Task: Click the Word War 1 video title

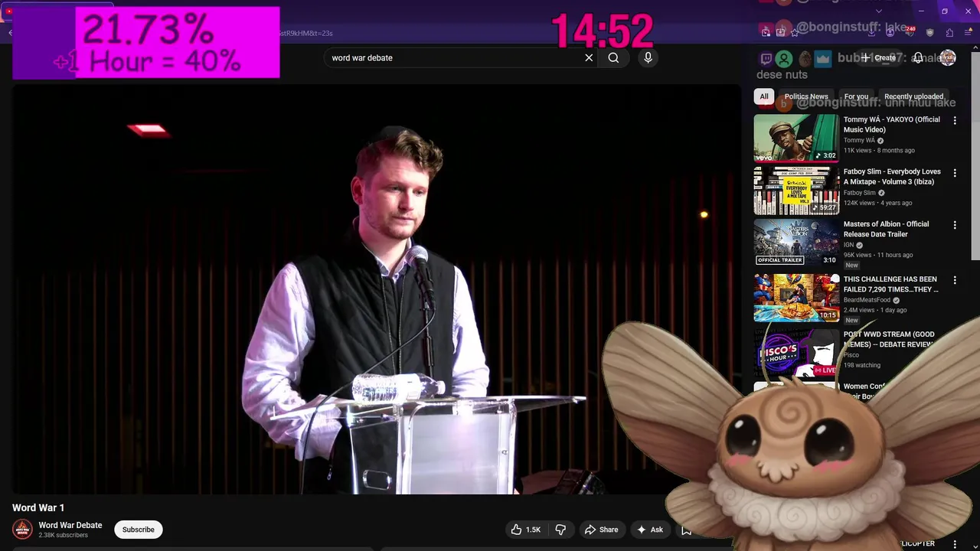Action: click(x=38, y=507)
